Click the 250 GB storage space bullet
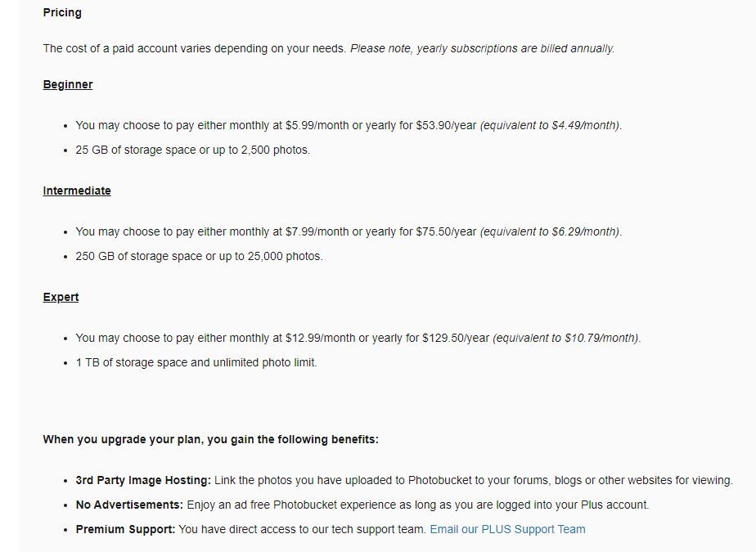Screen dimensions: 756x552 199,256
